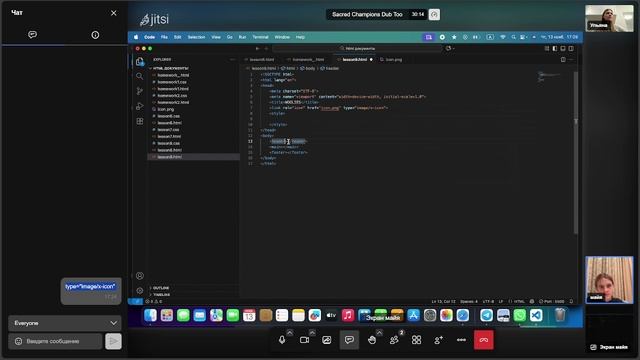Open Run and Debug in VS Code
This screenshot has width=640, height=360.
click(x=140, y=106)
